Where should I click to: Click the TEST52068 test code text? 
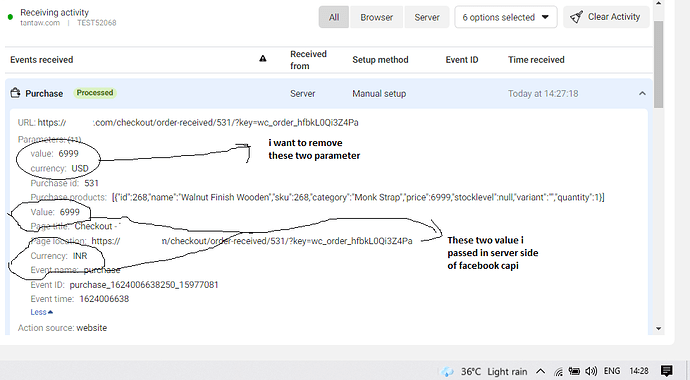tap(97, 23)
